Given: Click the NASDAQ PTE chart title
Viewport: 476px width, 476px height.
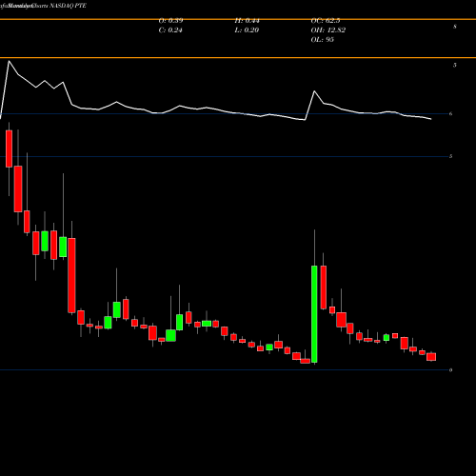Looking at the screenshot, I should coord(69,6).
